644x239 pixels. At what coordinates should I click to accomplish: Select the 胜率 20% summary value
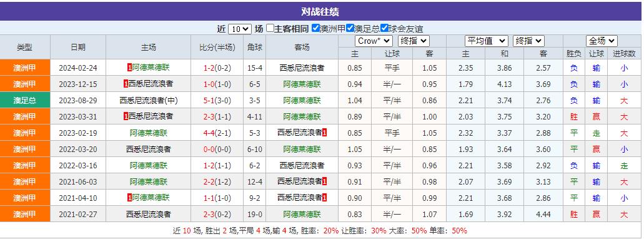[x=331, y=231]
